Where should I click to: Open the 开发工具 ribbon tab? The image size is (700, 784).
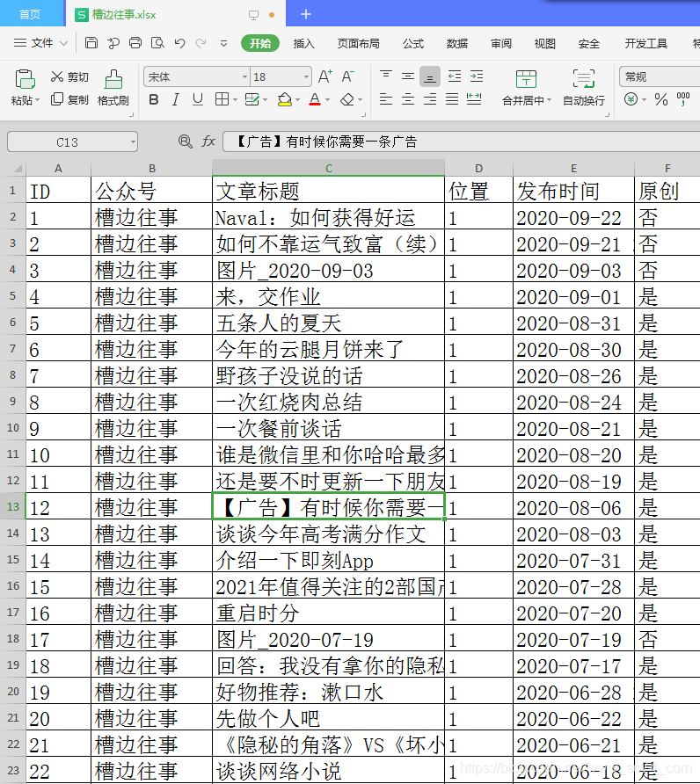(646, 43)
